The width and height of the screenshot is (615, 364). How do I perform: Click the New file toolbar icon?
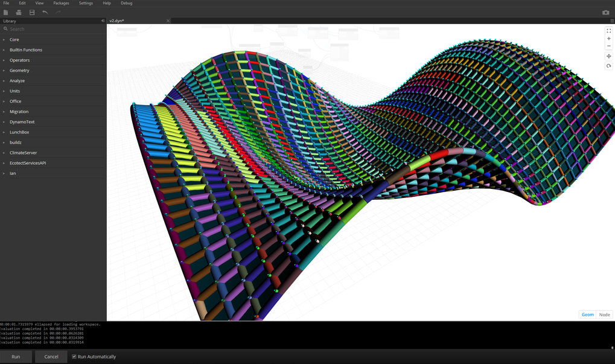coord(6,12)
